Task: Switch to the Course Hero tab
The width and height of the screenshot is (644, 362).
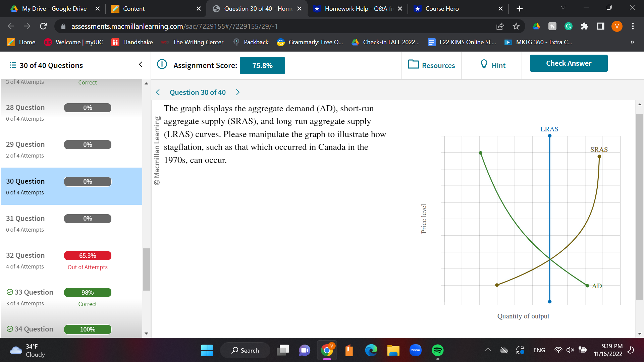Action: pyautogui.click(x=441, y=9)
